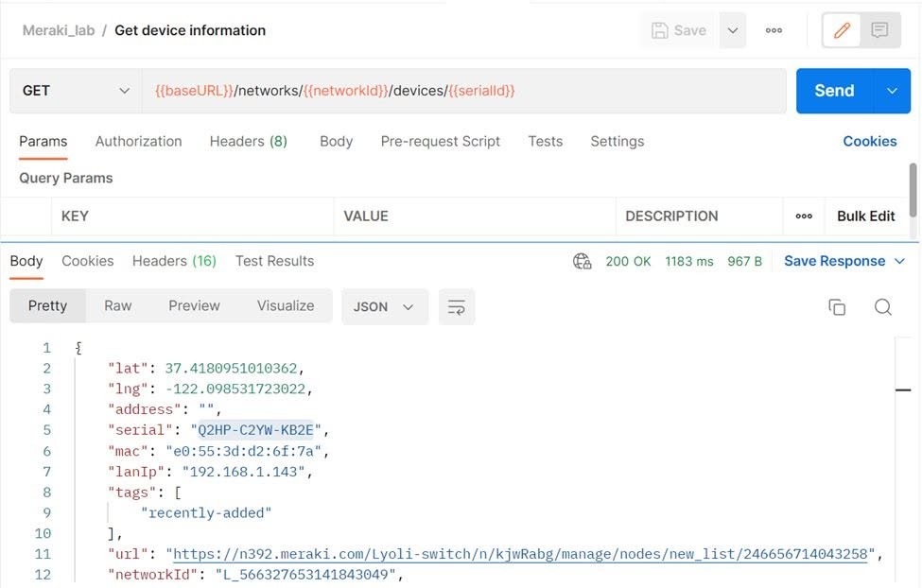The width and height of the screenshot is (922, 588).
Task: Search the response with the magnifier icon
Action: click(882, 307)
